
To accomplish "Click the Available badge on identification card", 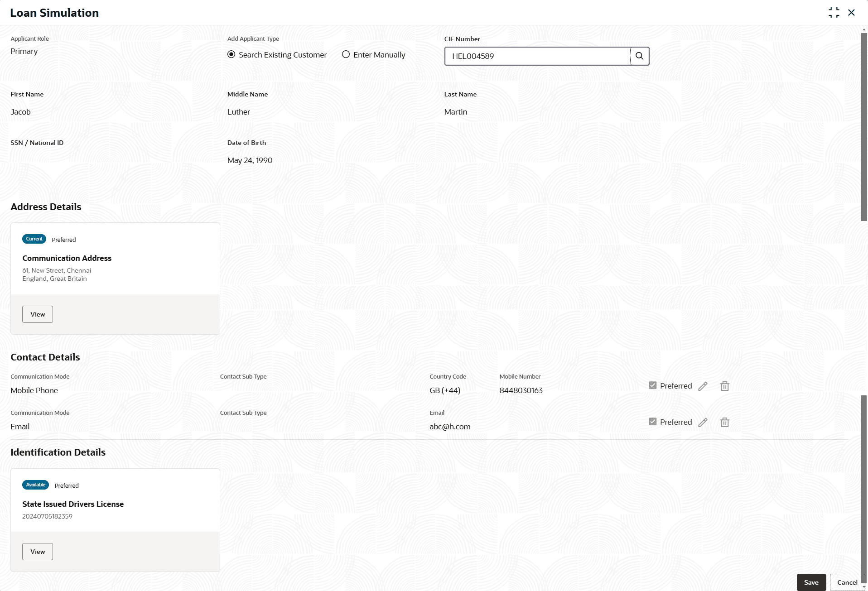I will pos(35,485).
